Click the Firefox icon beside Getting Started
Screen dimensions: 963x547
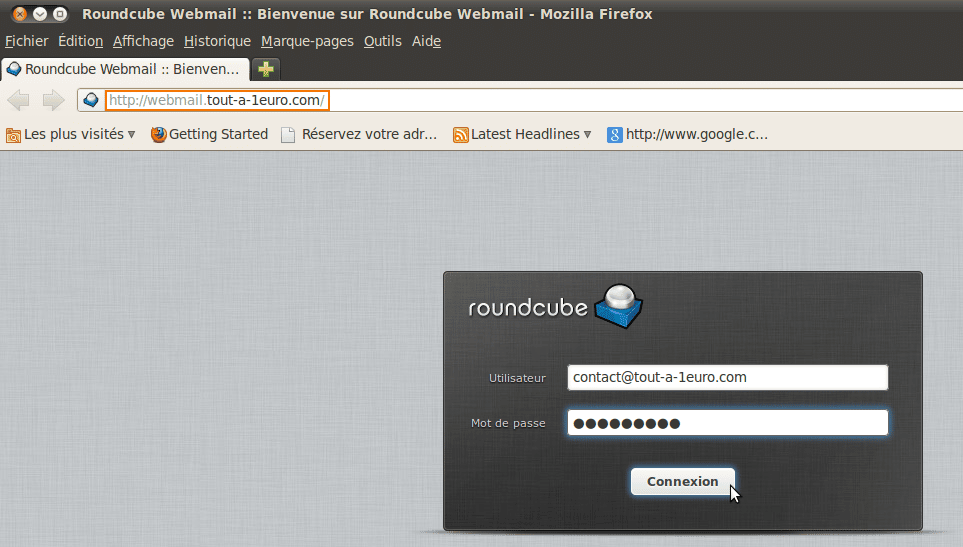(x=158, y=134)
